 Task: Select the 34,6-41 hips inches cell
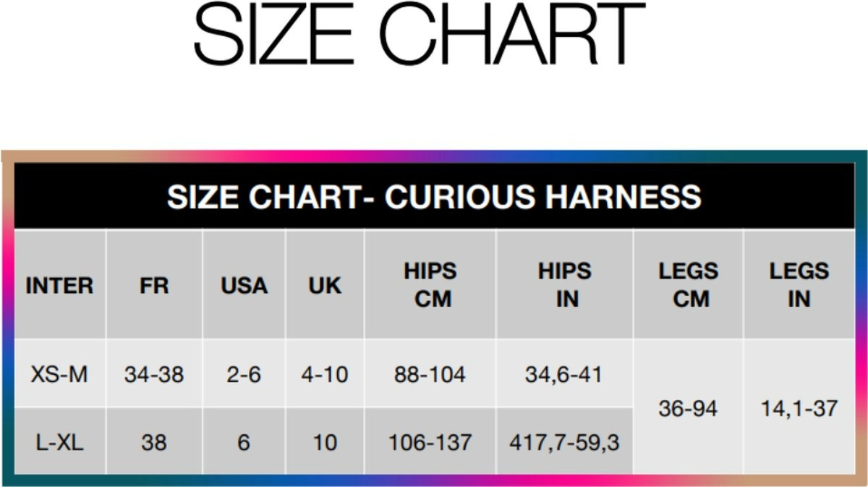click(565, 375)
